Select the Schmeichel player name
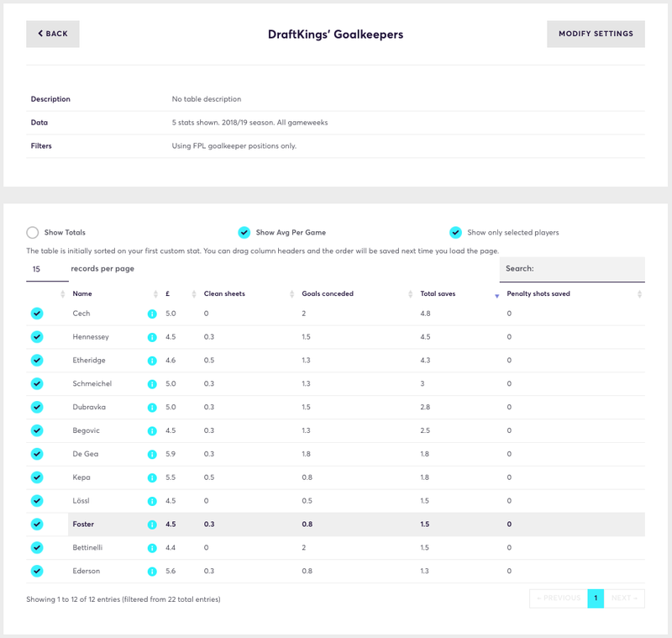Image resolution: width=672 pixels, height=638 pixels. click(x=92, y=384)
